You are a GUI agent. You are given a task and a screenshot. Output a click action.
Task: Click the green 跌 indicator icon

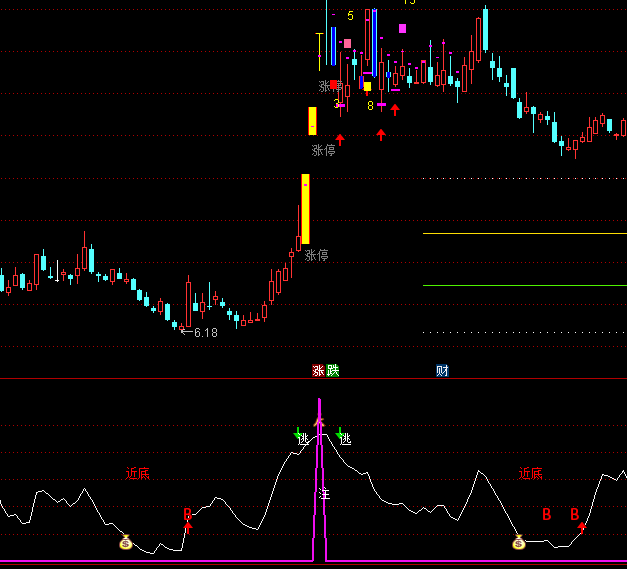333,371
